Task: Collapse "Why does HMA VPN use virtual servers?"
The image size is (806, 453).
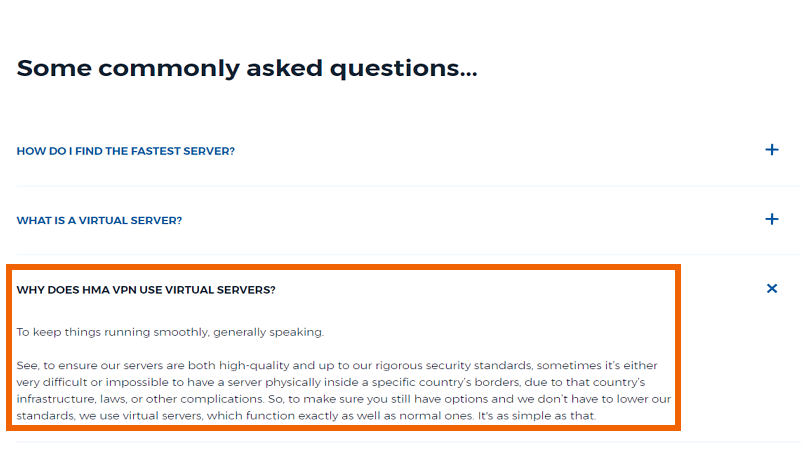Action: pyautogui.click(x=146, y=290)
